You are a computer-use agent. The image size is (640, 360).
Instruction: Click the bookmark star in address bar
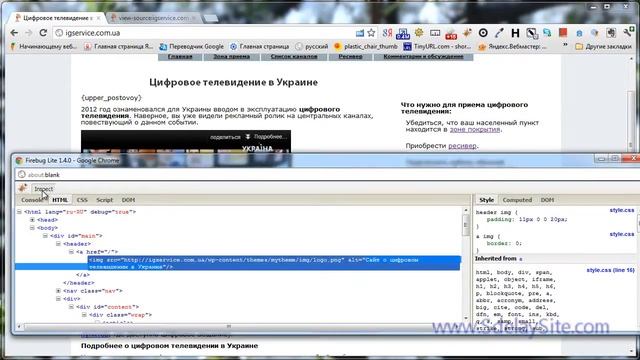(x=371, y=33)
